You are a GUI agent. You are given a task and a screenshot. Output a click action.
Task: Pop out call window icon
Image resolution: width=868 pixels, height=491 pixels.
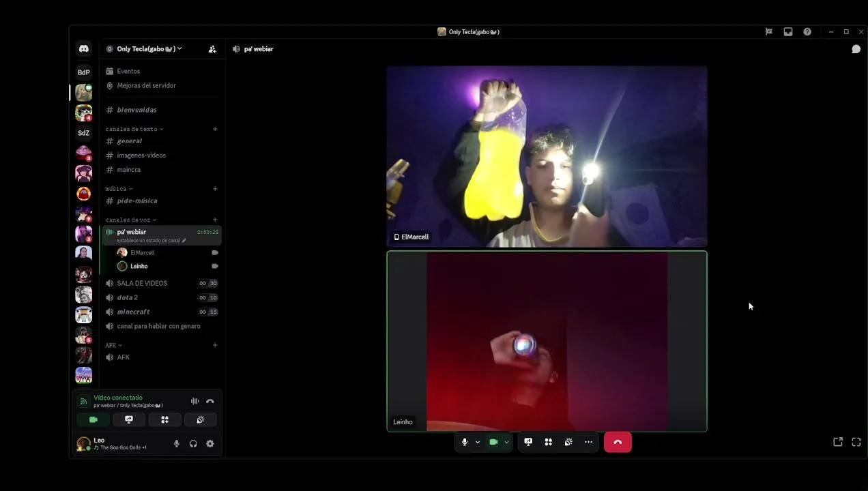click(x=838, y=442)
